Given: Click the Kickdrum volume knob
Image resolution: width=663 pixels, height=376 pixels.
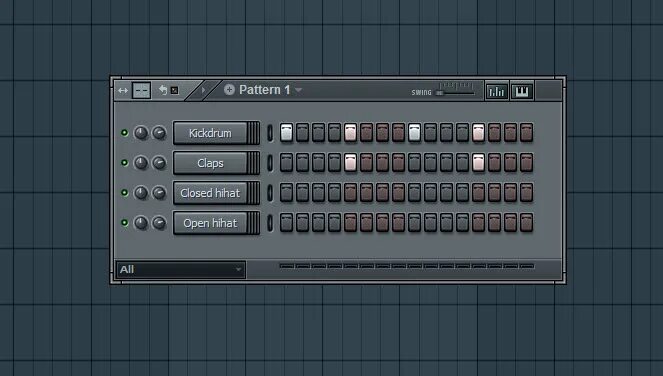Looking at the screenshot, I should [x=159, y=133].
